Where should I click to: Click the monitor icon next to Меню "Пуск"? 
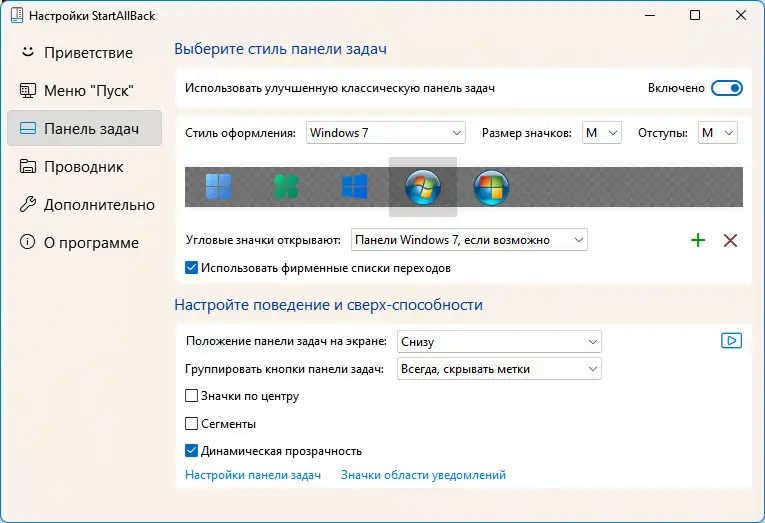(x=28, y=90)
